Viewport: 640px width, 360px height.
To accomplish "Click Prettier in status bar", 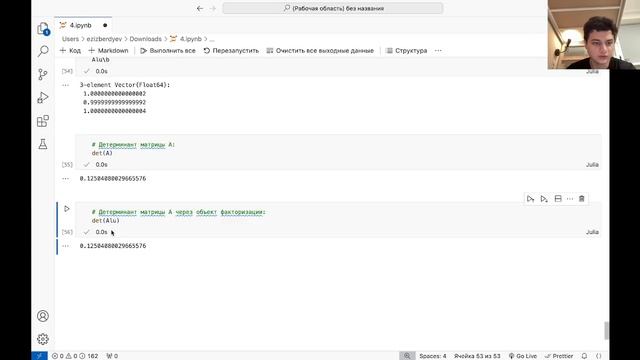I will [560, 356].
